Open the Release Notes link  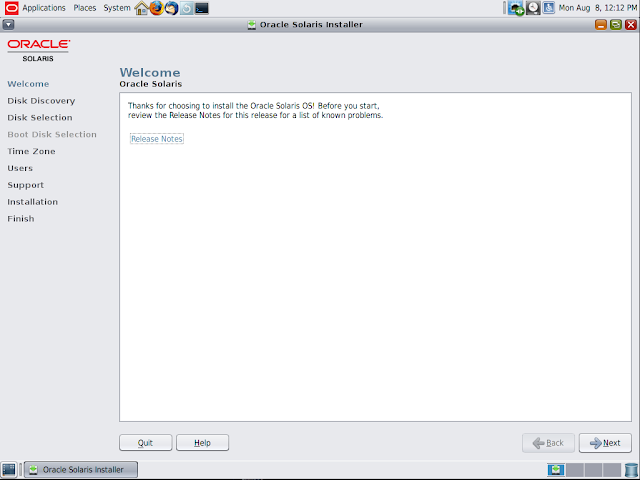pos(157,139)
